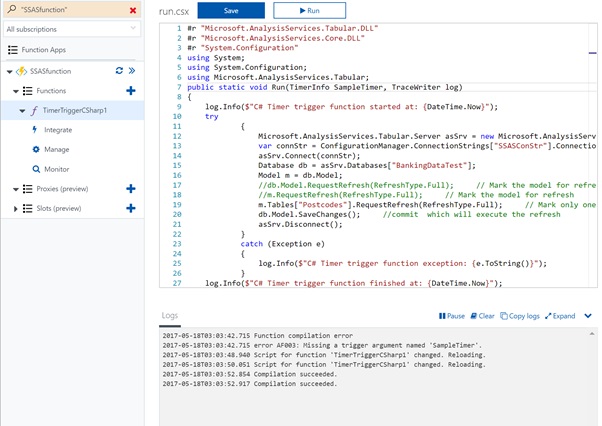
Task: Click the "BankingDataTest" string in code
Action: tap(430, 165)
